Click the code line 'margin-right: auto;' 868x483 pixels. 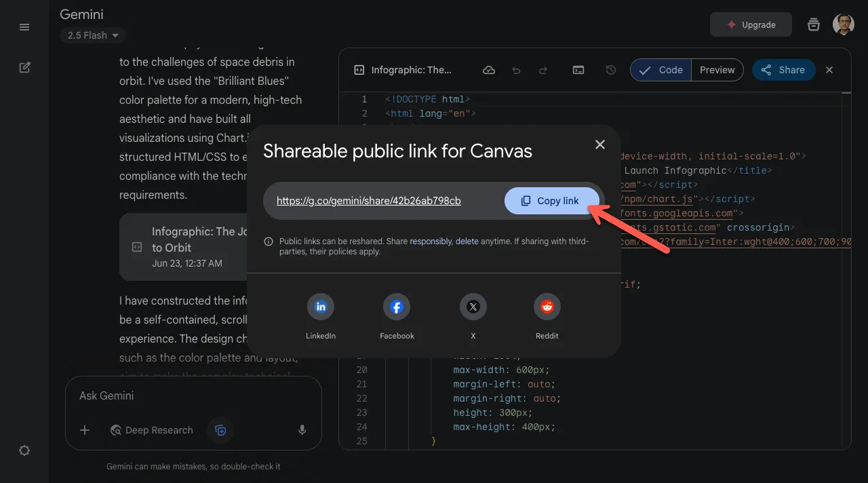pos(507,398)
